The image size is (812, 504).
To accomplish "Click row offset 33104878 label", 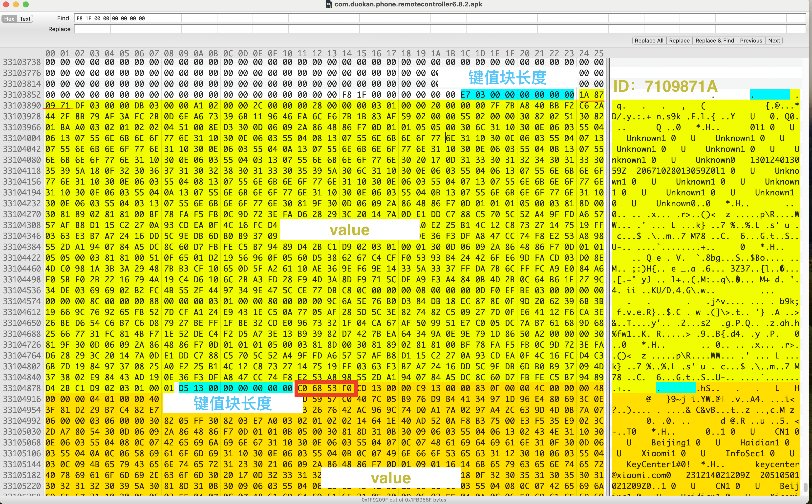I will click(22, 388).
